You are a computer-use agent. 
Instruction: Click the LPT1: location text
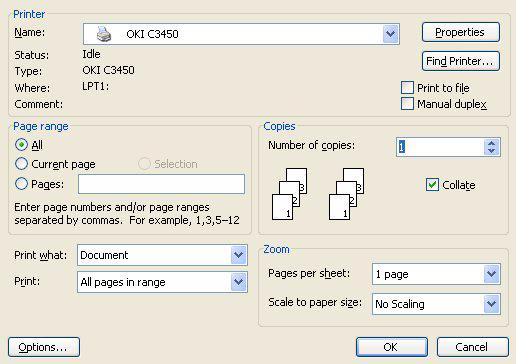[x=96, y=86]
